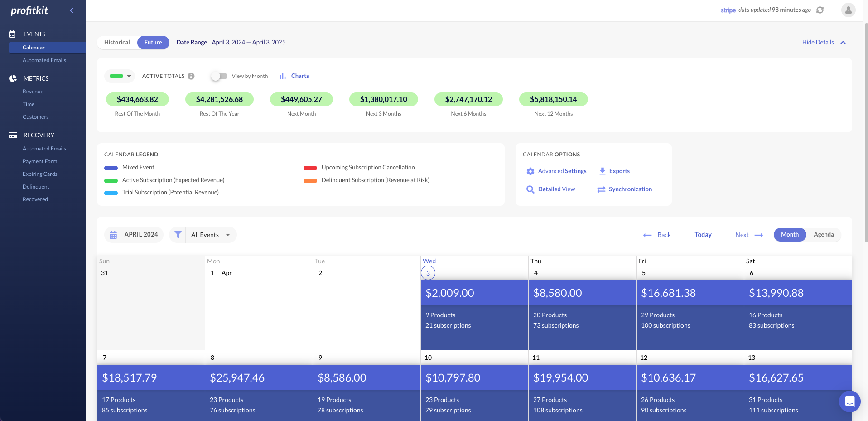The image size is (868, 421).
Task: Click the Active Totals info icon
Action: coord(191,76)
